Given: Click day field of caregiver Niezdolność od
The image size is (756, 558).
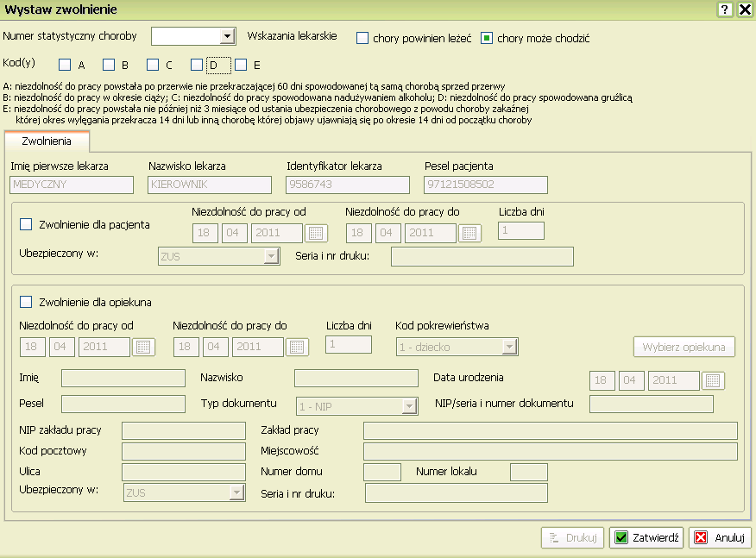Looking at the screenshot, I should coord(33,347).
